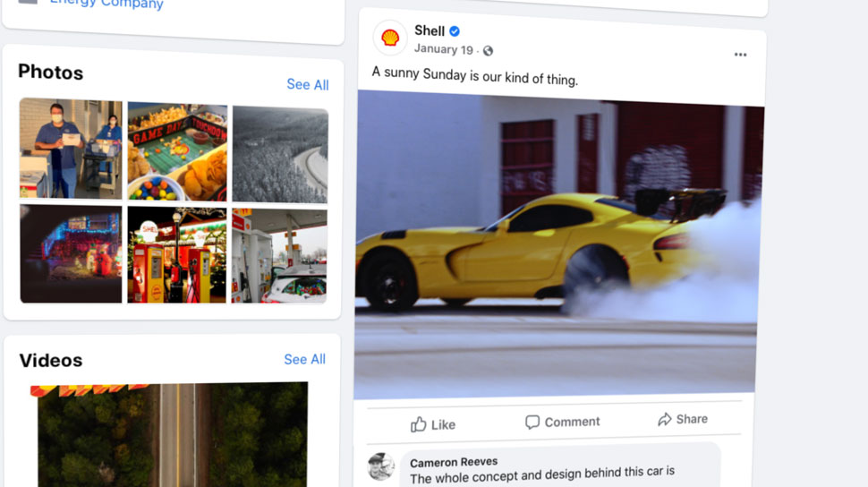Viewport: 868px width, 487px height.
Task: Open the Game Day snack photo thumbnail
Action: tap(177, 151)
